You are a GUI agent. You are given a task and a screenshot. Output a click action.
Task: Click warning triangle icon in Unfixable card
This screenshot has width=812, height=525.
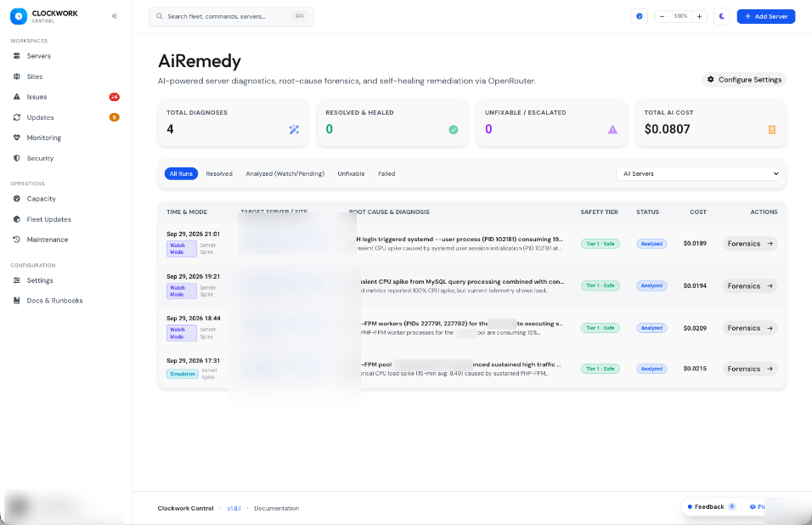(x=612, y=129)
